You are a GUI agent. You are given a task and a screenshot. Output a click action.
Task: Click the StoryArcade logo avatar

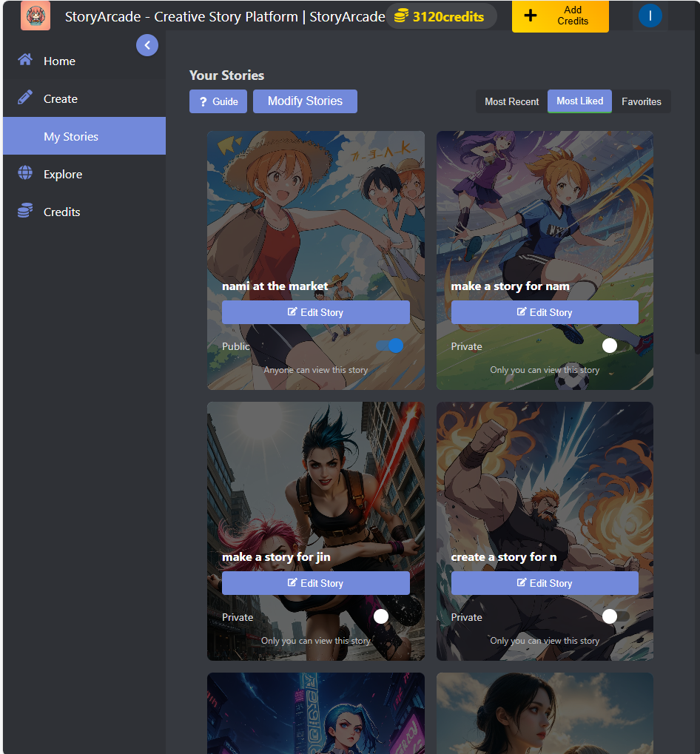pos(35,16)
